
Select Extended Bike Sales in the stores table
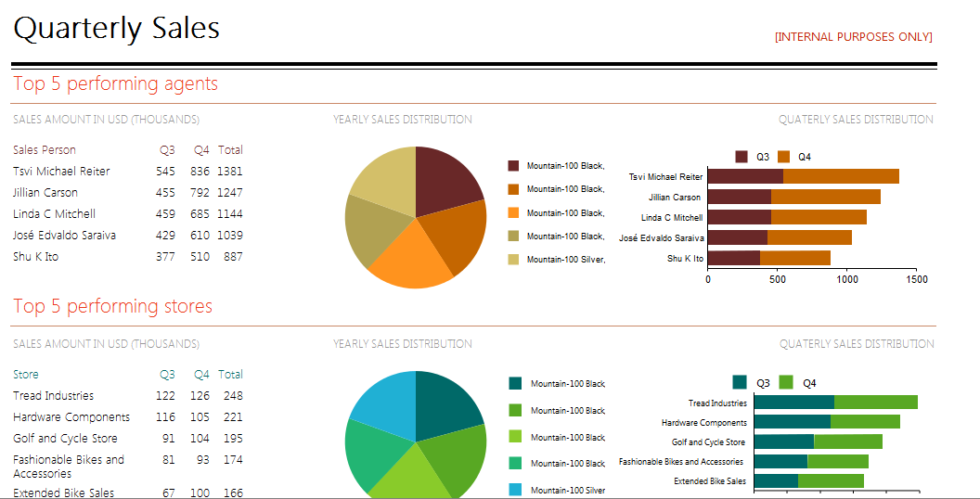point(64,493)
